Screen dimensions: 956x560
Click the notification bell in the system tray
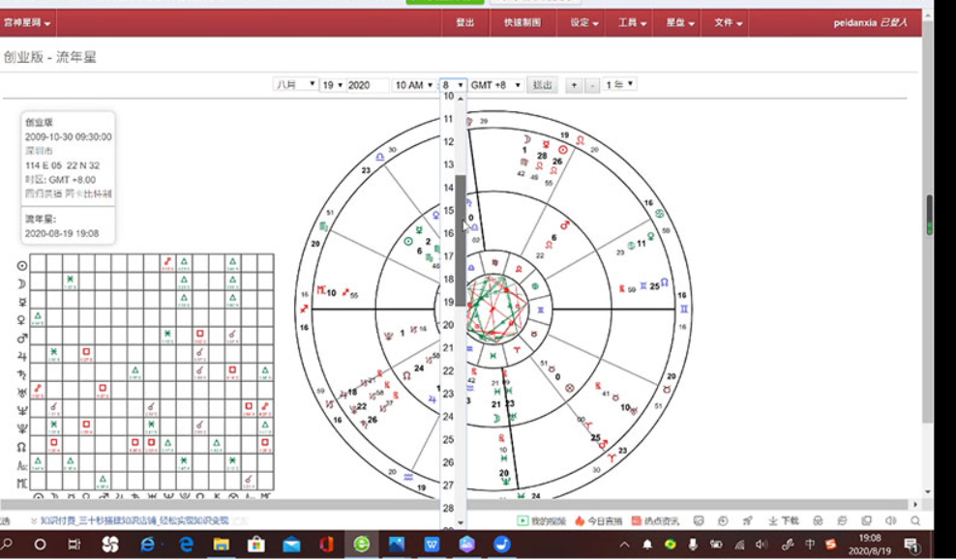pos(646,545)
